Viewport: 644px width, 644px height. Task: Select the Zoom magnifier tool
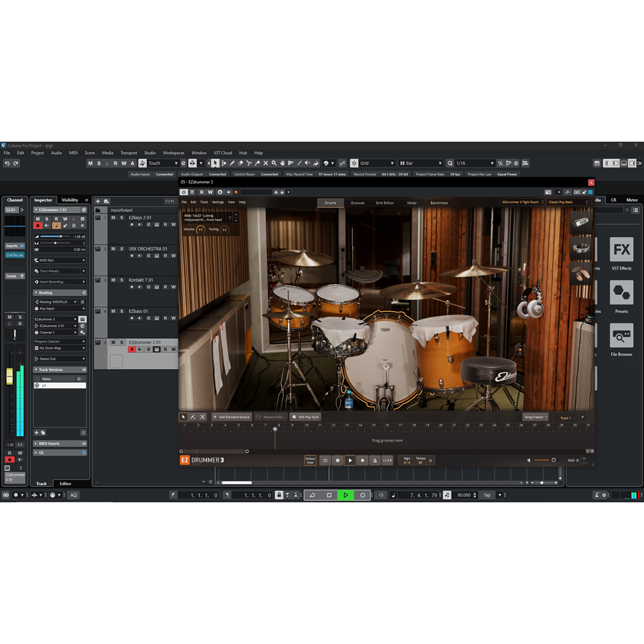pyautogui.click(x=274, y=163)
